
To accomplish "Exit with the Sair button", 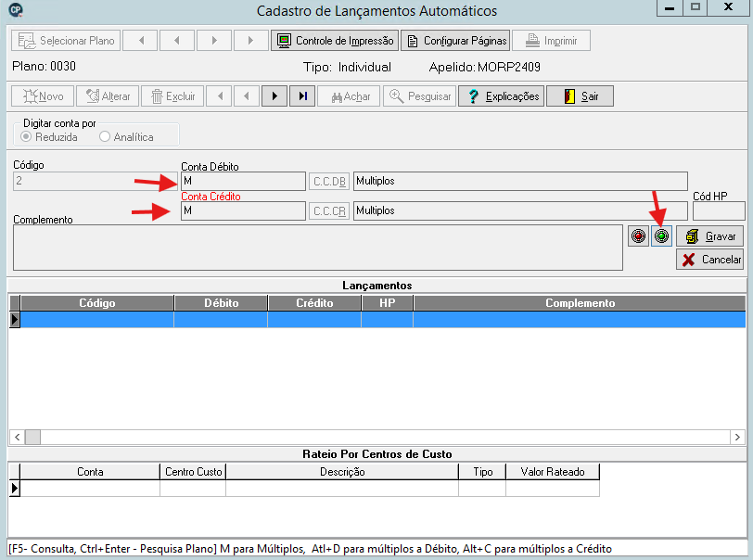I will coord(581,96).
